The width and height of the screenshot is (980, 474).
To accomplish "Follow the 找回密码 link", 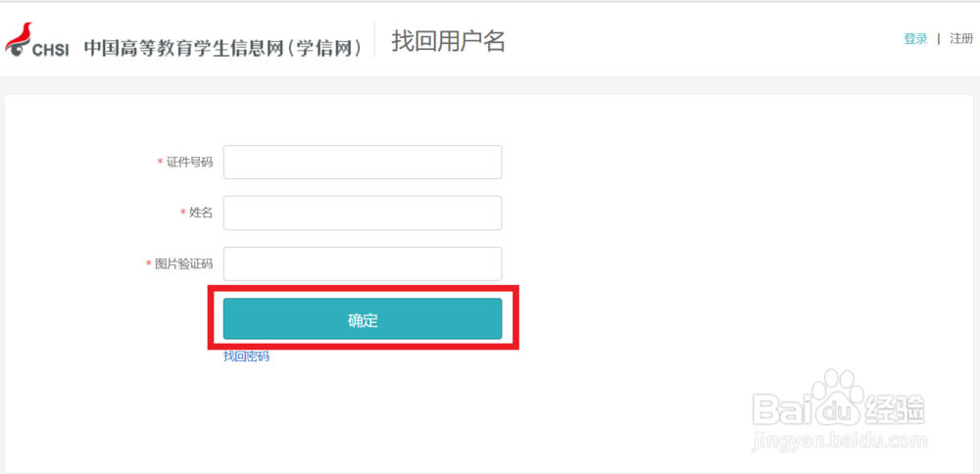I will 246,356.
